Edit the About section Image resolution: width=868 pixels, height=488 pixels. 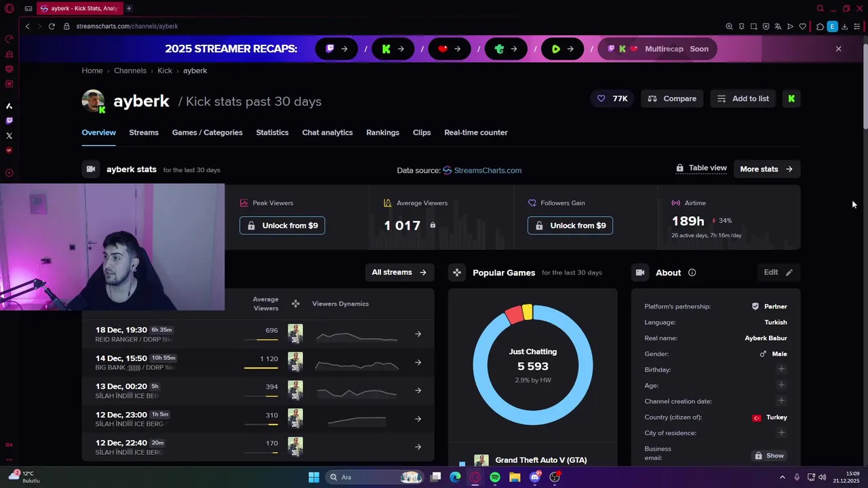778,272
